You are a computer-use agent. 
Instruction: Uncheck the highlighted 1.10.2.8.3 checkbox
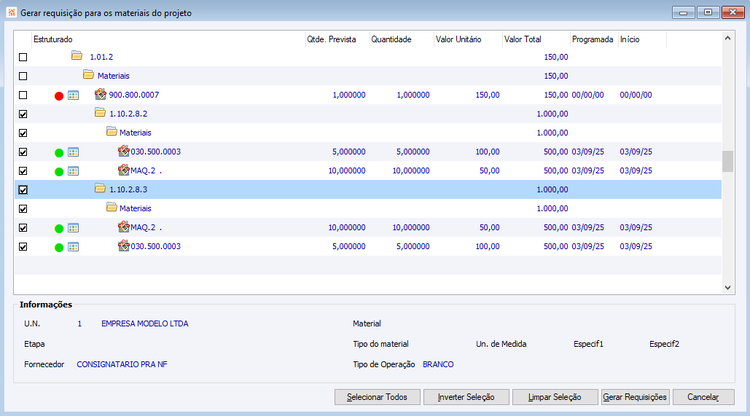(x=23, y=190)
